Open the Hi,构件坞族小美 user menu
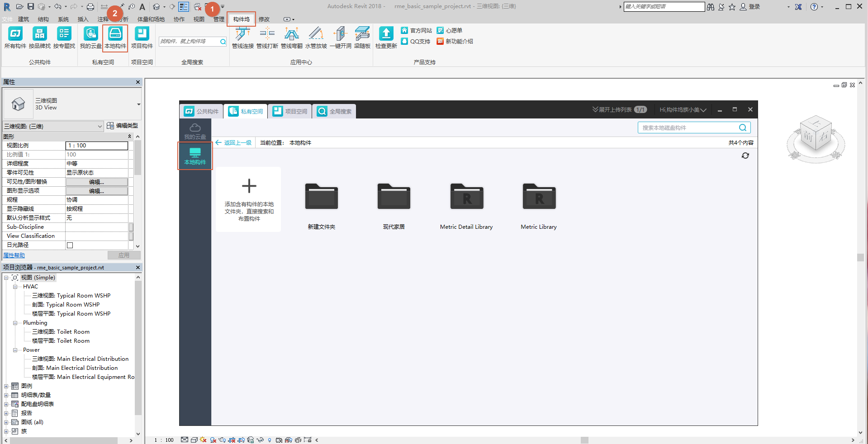This screenshot has width=868, height=444. click(x=683, y=109)
